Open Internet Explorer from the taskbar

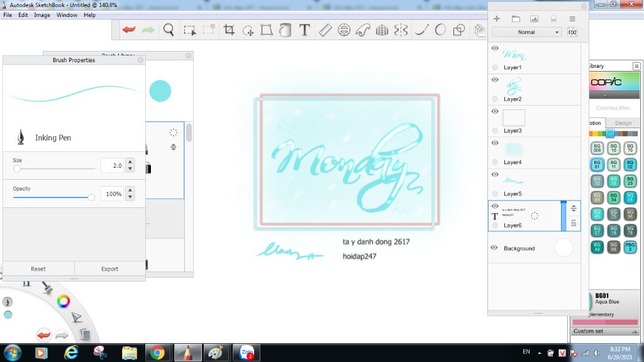[71, 353]
